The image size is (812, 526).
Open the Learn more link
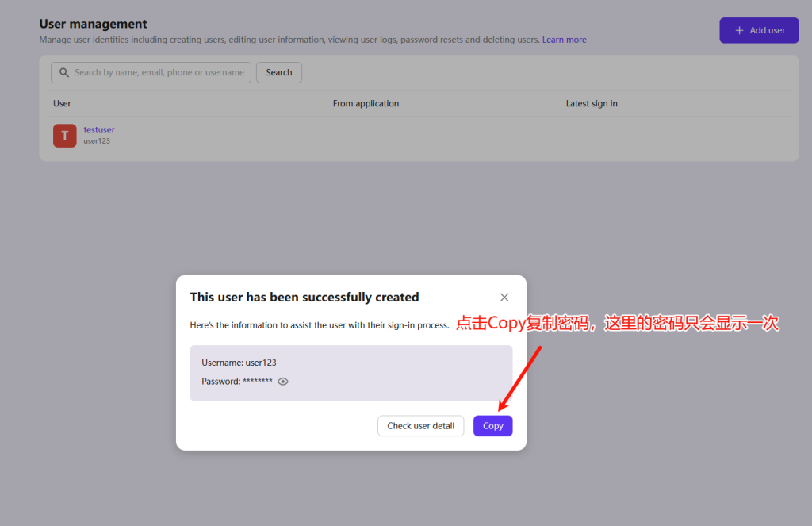coord(564,40)
